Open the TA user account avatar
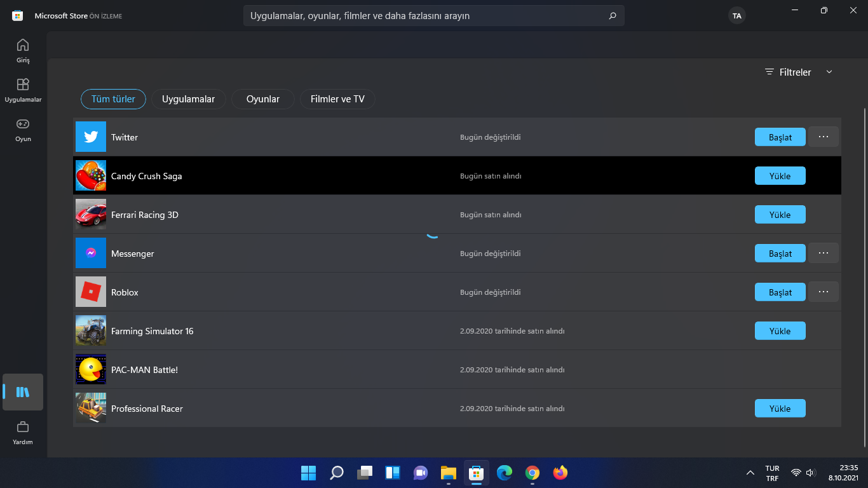 pos(737,16)
